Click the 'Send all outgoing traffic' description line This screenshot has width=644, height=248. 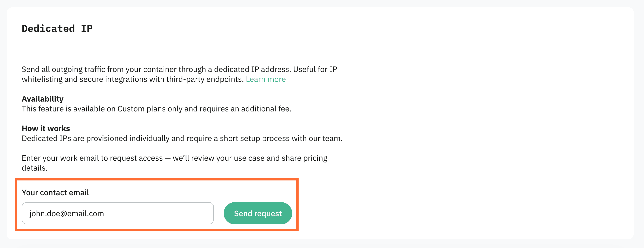pyautogui.click(x=179, y=69)
